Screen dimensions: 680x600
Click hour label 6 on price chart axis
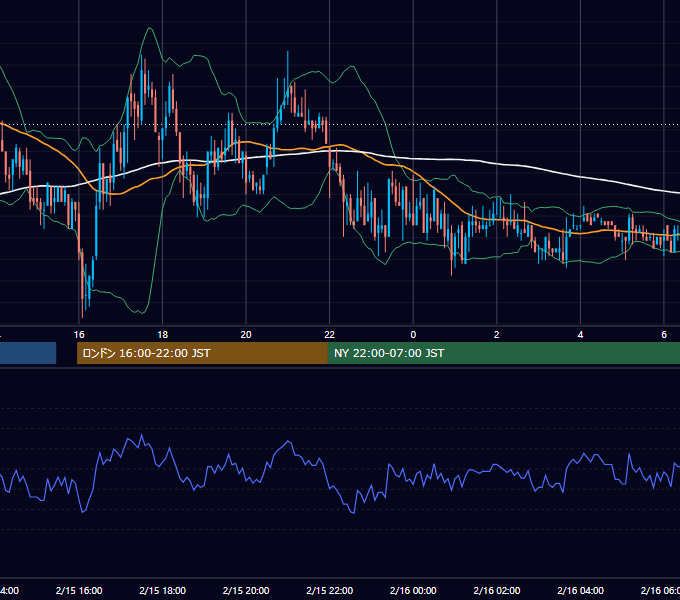point(664,335)
